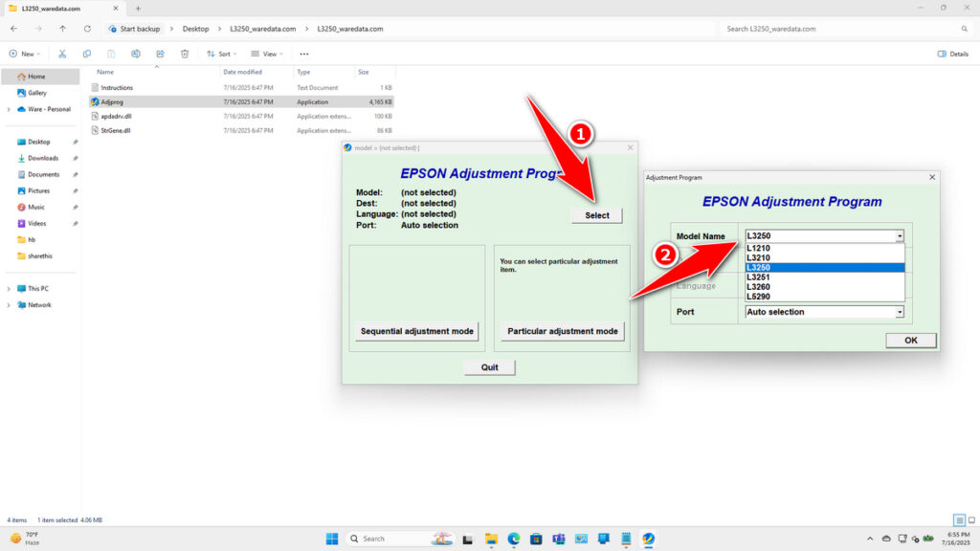Click Task View icon on taskbar
The image size is (980, 551).
point(467,539)
